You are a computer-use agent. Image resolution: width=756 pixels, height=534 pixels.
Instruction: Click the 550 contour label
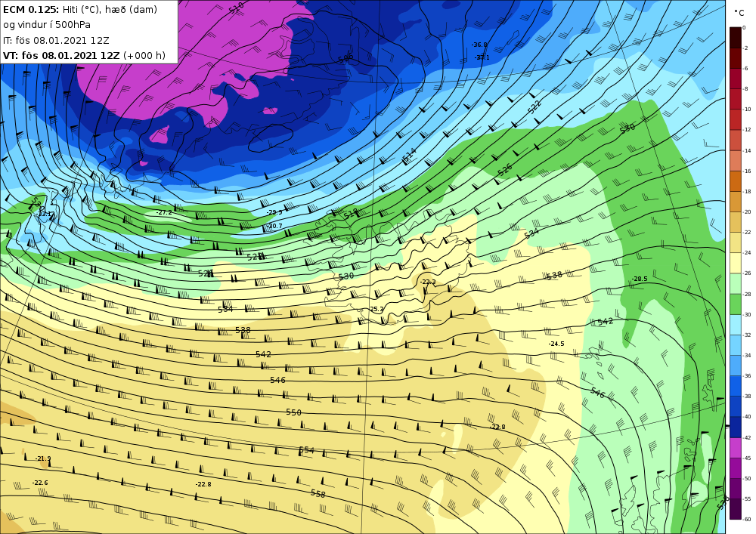pyautogui.click(x=293, y=412)
